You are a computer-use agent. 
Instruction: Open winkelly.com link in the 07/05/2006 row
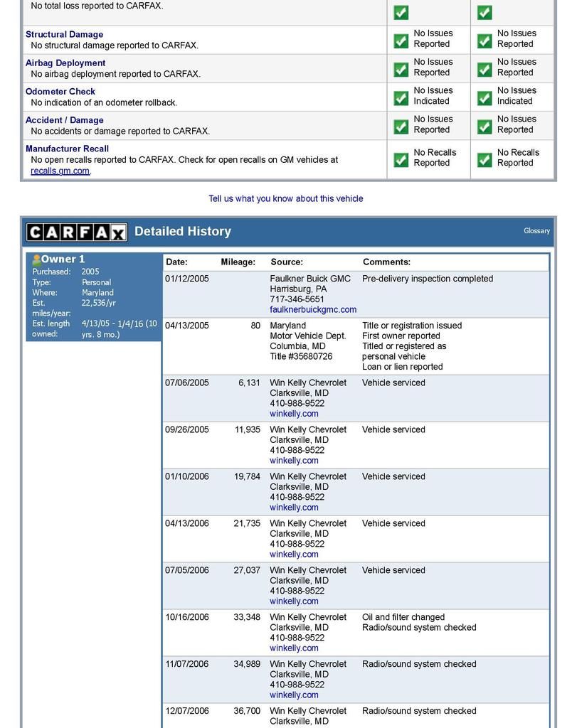tap(294, 601)
